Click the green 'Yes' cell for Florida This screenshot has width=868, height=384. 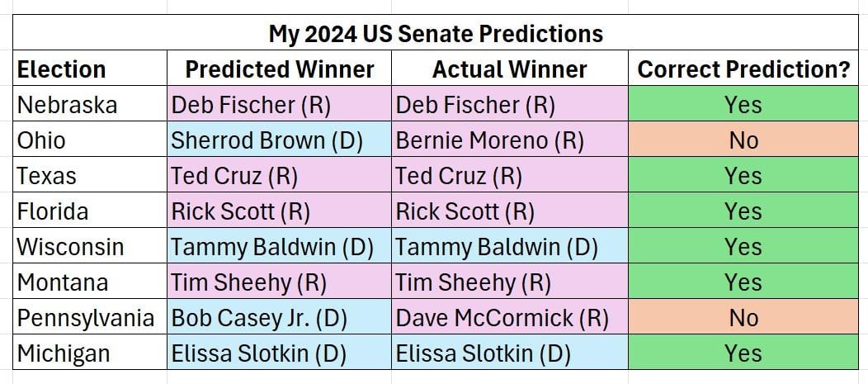click(x=743, y=210)
